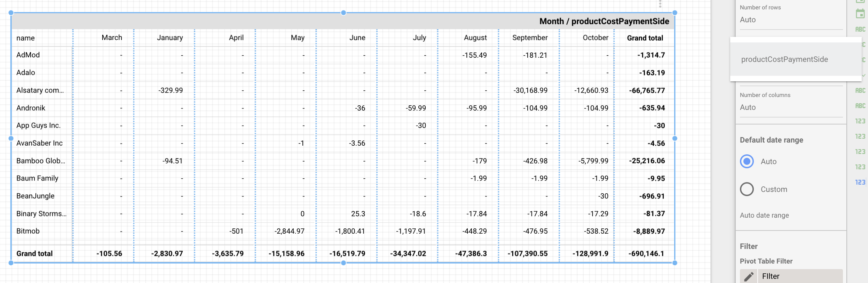Image resolution: width=868 pixels, height=283 pixels.
Task: Select the Custom date range radio button
Action: [747, 189]
